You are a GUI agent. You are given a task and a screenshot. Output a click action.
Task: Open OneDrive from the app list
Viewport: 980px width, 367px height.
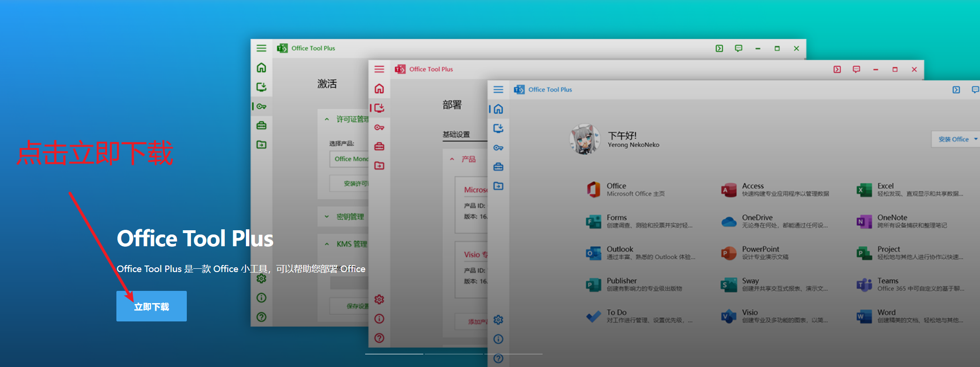coord(774,221)
